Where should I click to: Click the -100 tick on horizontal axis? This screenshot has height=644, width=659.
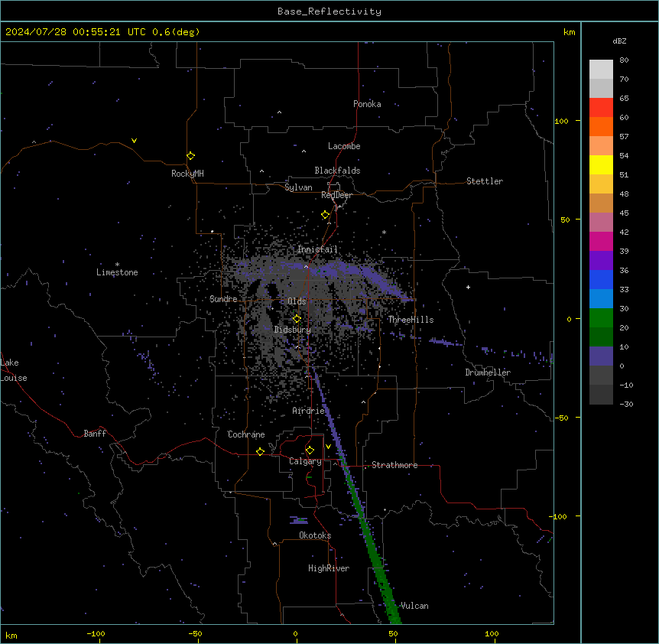96,633
